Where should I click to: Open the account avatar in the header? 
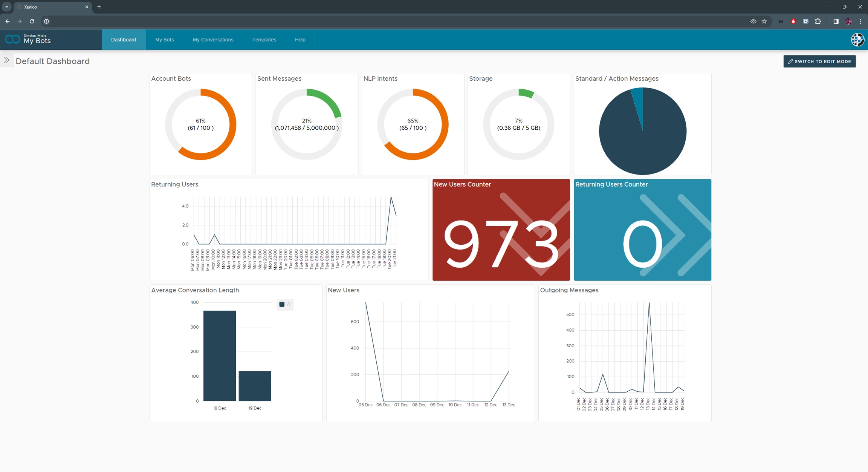[857, 40]
